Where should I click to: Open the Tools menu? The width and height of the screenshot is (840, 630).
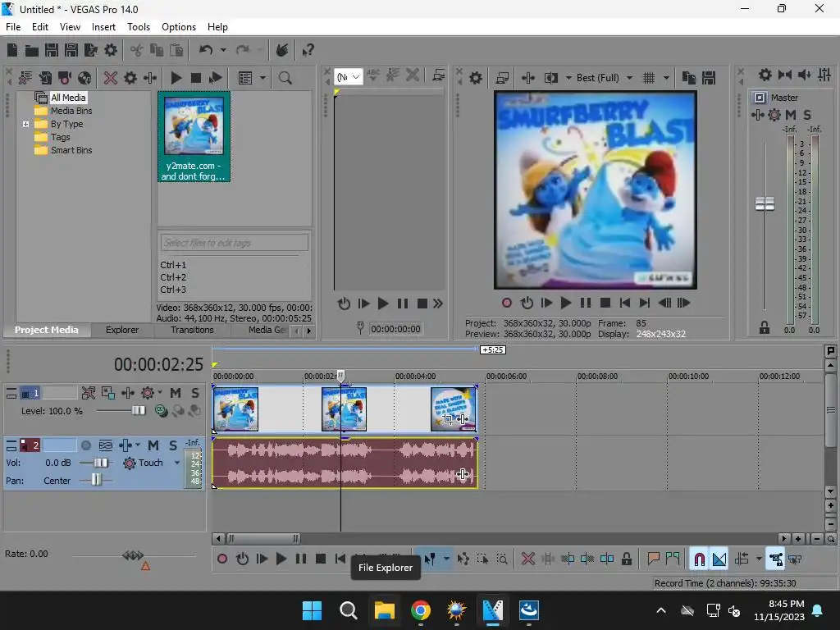click(138, 27)
